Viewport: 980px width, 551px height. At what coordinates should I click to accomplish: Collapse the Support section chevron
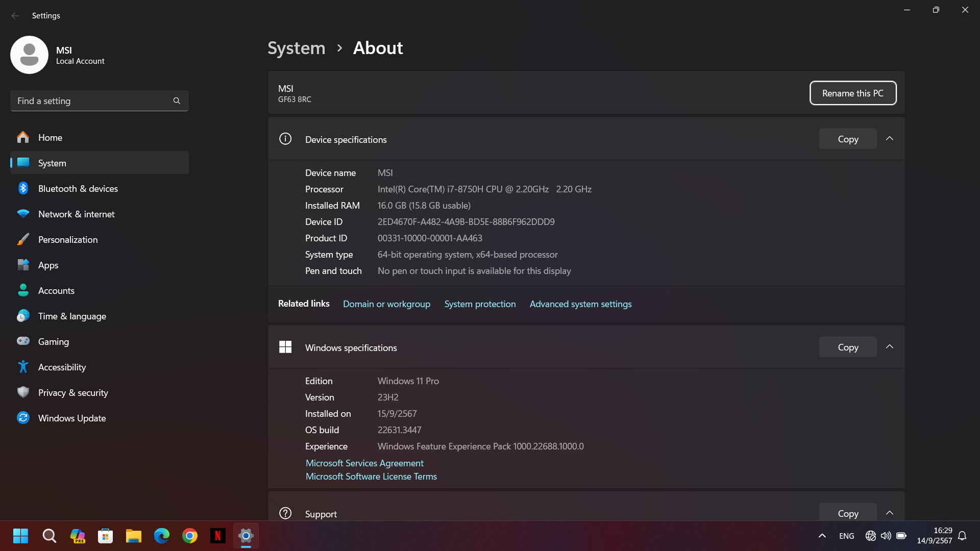tap(890, 513)
